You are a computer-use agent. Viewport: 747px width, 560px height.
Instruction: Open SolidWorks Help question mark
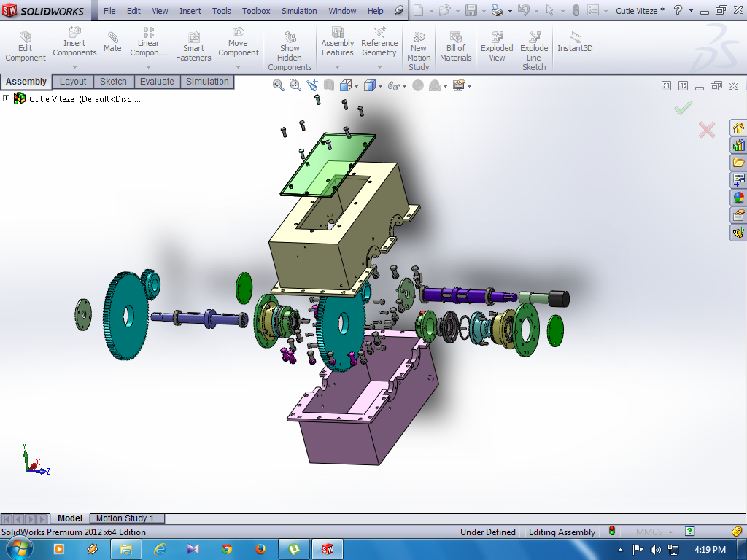pyautogui.click(x=678, y=10)
